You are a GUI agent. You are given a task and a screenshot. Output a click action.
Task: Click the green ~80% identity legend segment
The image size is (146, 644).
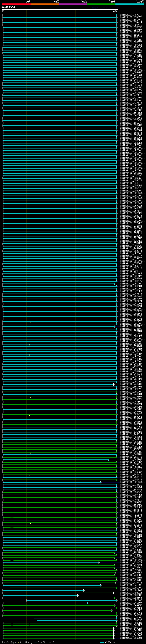[101, 4]
